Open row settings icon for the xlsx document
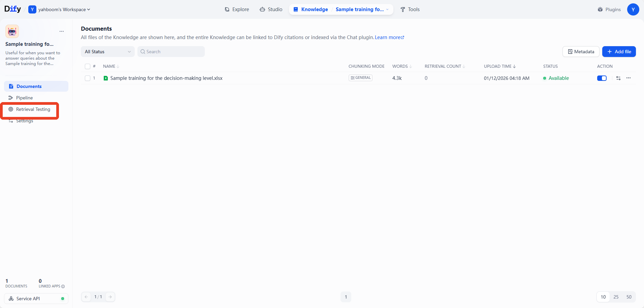The image size is (644, 308). coord(618,78)
